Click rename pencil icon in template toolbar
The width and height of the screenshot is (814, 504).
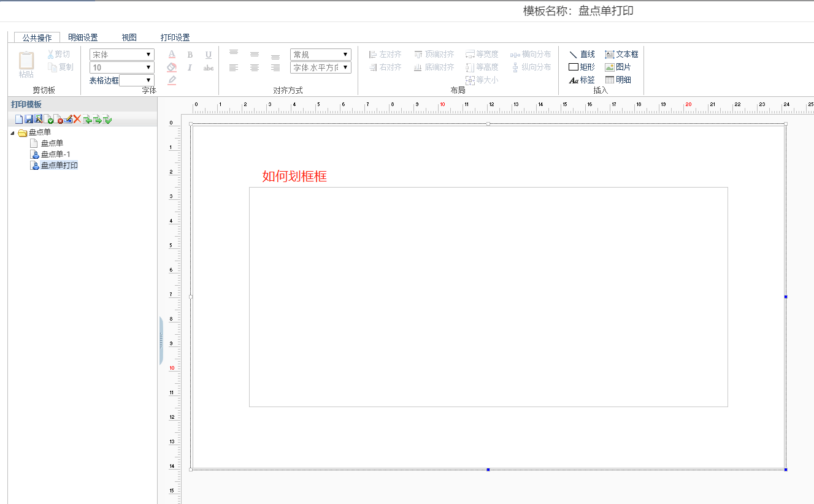[68, 119]
